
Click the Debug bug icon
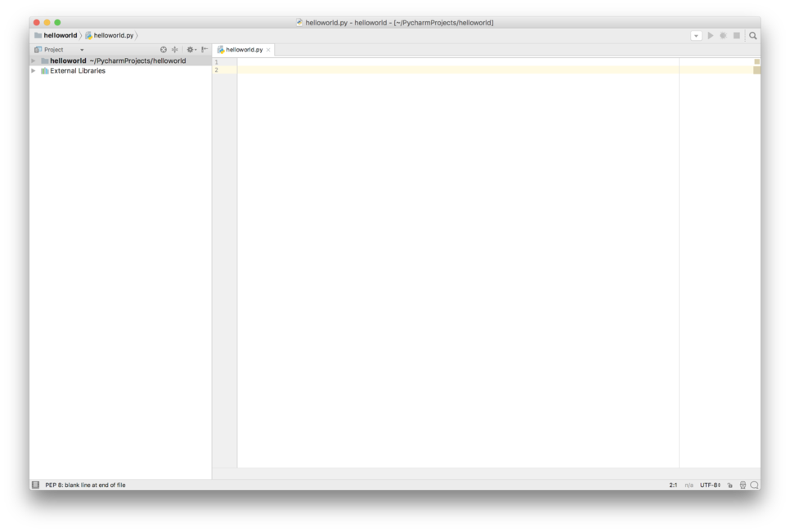click(723, 36)
